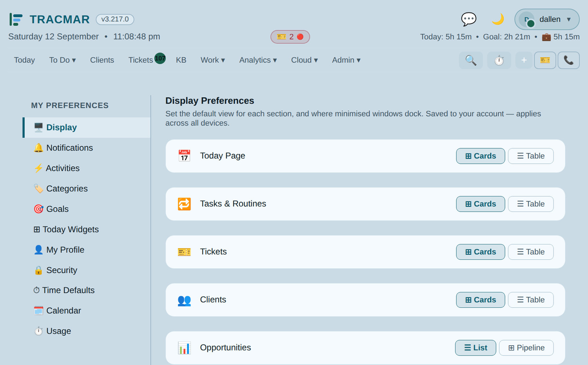
Task: Set Clients view to Cards
Action: click(x=481, y=300)
